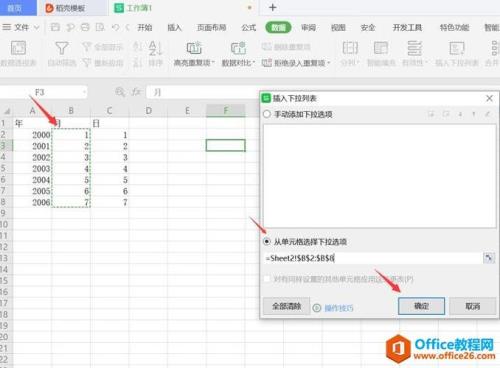
Task: Click the 数据透视表 pivot table icon
Action: click(x=18, y=48)
